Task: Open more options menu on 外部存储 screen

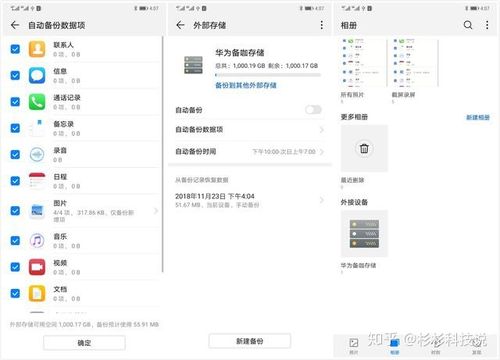Action: tap(321, 25)
